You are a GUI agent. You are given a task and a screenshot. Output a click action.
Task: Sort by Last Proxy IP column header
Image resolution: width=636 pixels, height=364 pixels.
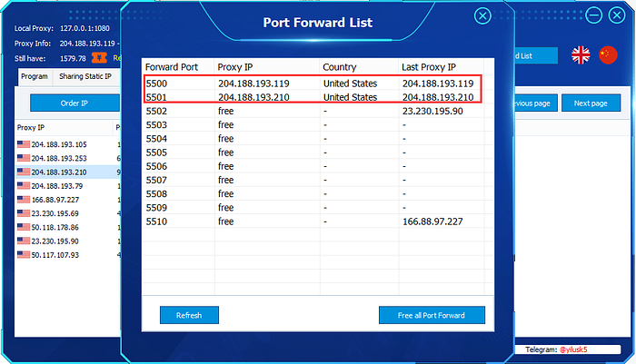(x=441, y=67)
